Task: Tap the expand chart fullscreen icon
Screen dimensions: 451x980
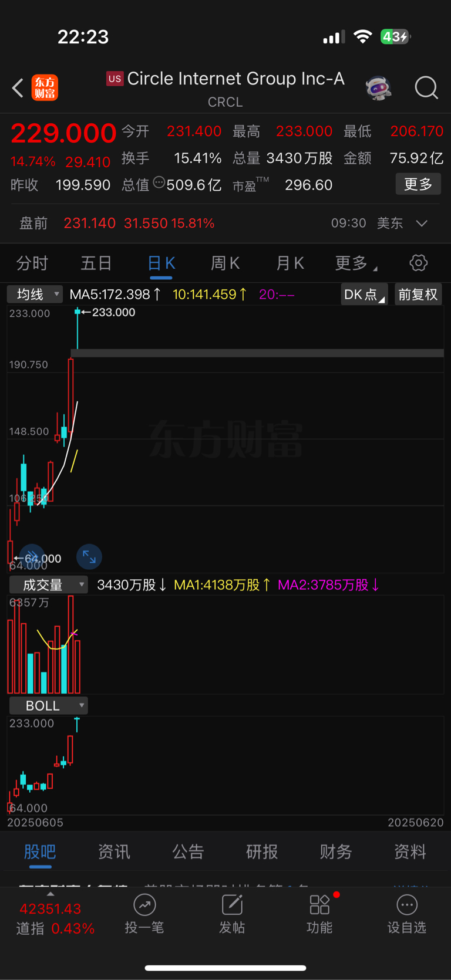Action: coord(89,557)
